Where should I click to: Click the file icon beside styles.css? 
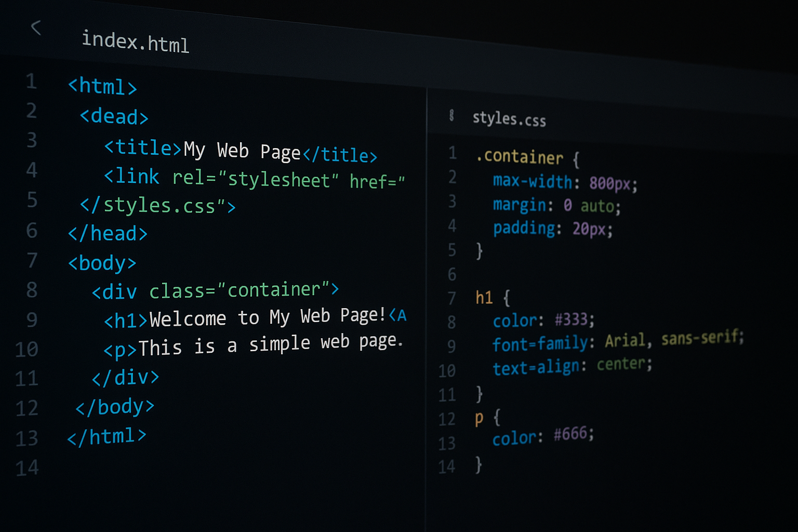[x=451, y=115]
